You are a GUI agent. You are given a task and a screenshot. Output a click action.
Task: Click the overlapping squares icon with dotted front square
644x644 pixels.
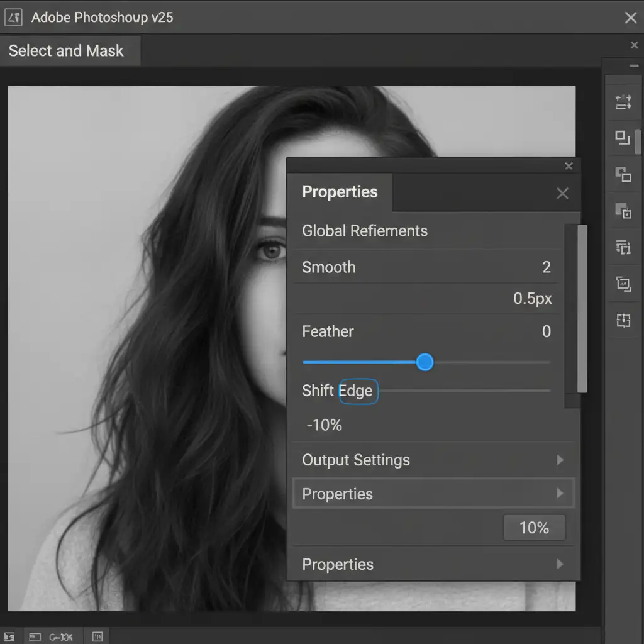[623, 211]
